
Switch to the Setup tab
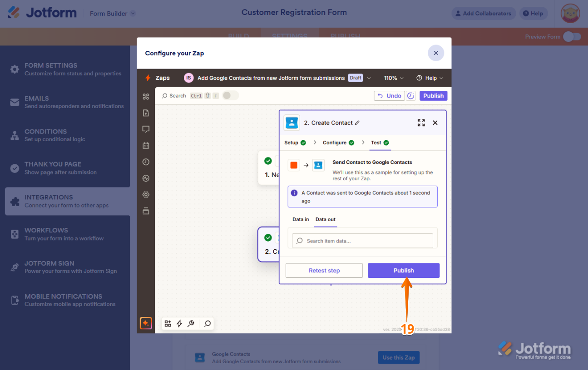295,143
